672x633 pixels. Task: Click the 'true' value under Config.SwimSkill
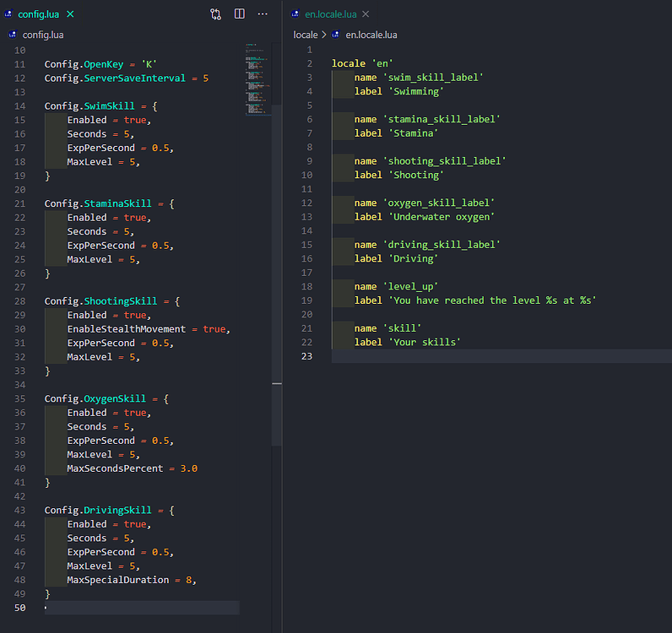pos(136,120)
